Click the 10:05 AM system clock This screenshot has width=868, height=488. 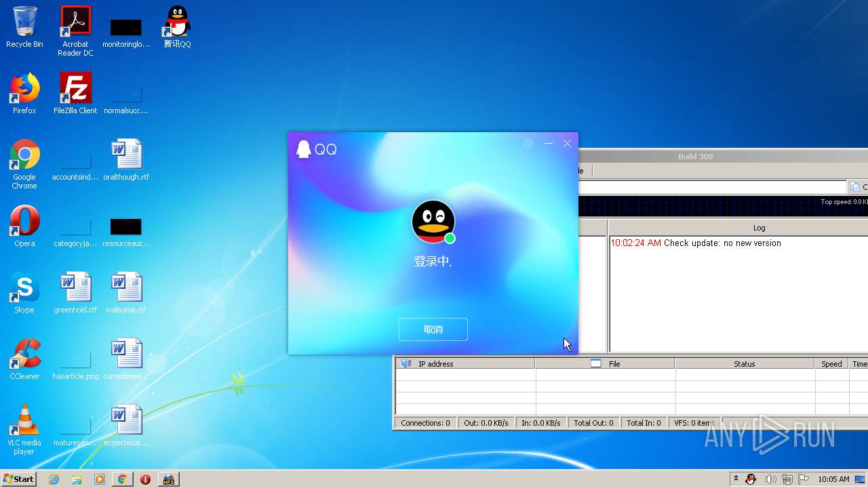click(x=833, y=479)
